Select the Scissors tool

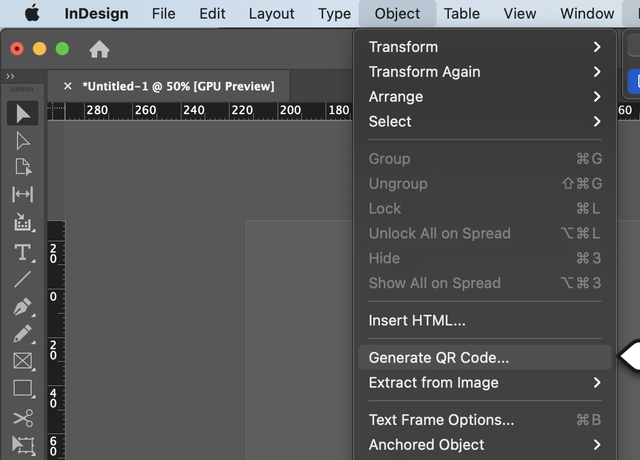click(23, 418)
